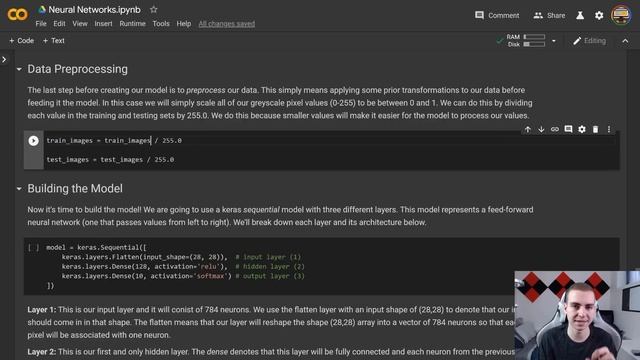Click in the test_images code line
This screenshot has width=640, height=360.
tap(110, 160)
